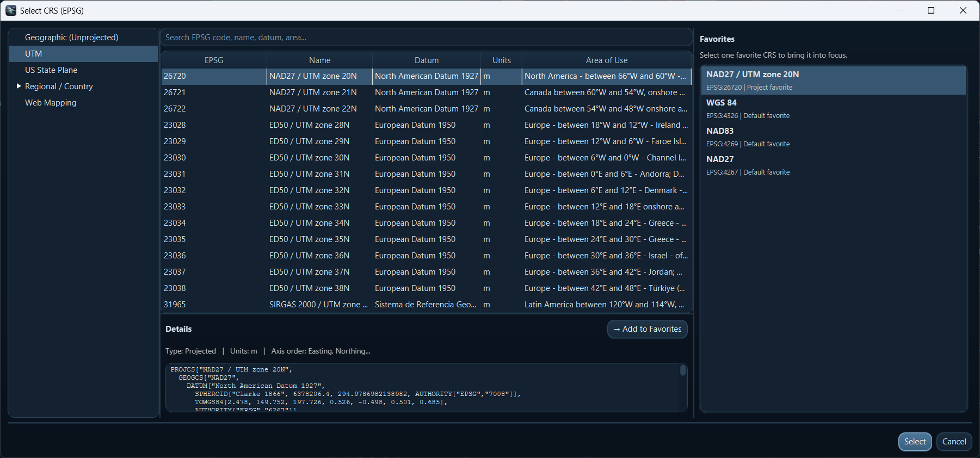Choose the Web Mapping category
The width and height of the screenshot is (980, 458).
83,103
